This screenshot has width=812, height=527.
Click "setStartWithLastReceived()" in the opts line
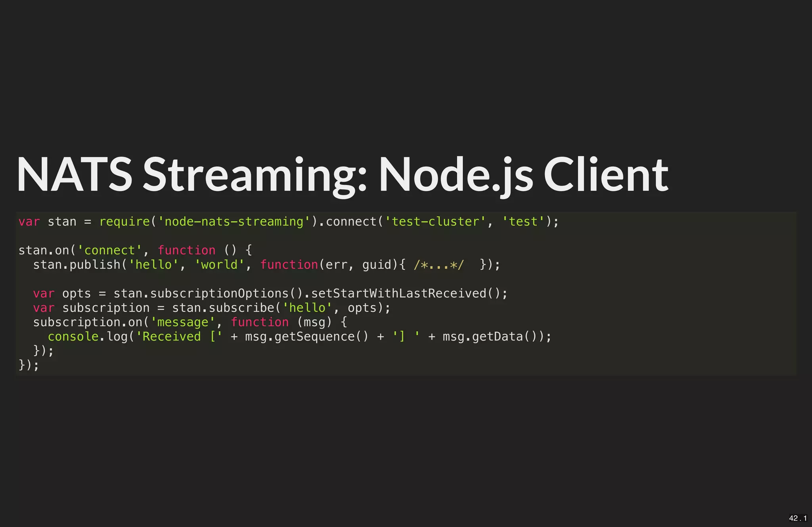405,293
